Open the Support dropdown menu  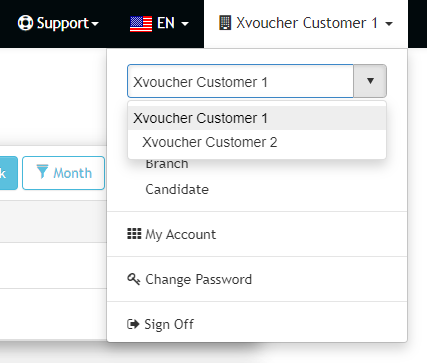click(x=58, y=23)
